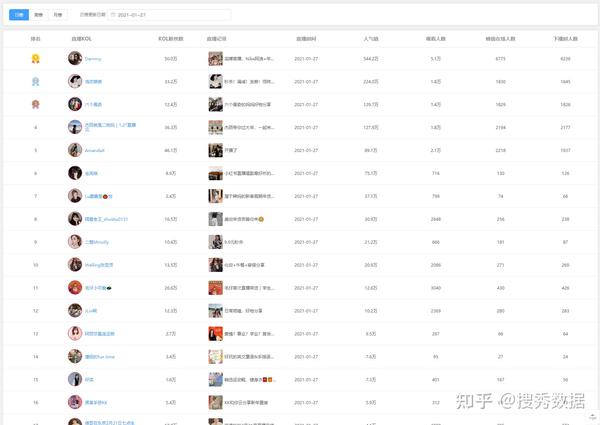Switch to the 月榜 monthly ranking tab

58,15
